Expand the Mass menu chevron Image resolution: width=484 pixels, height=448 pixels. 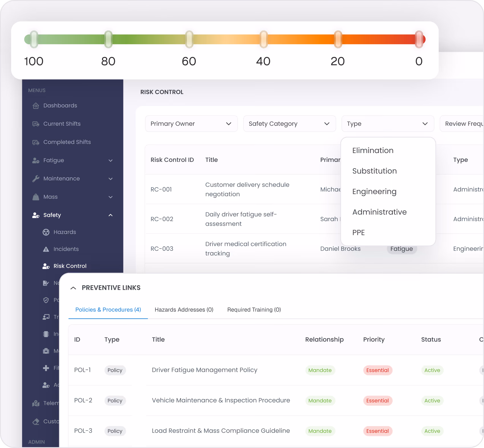[x=111, y=197]
